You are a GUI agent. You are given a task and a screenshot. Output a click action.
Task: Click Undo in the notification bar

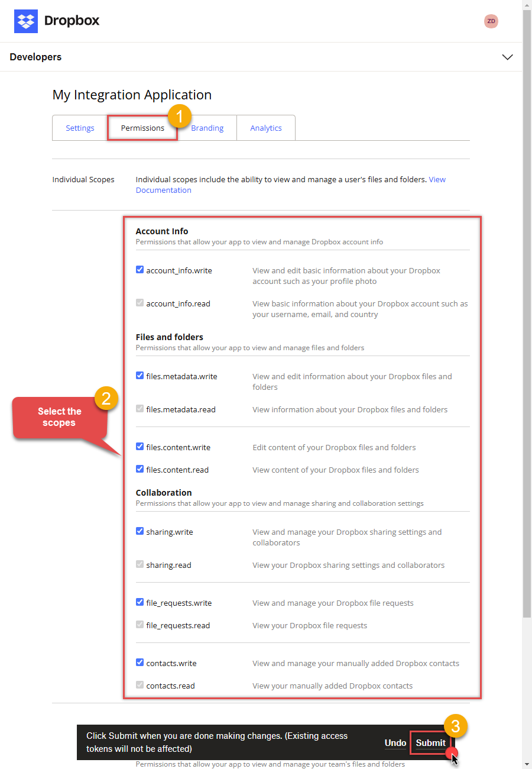click(x=395, y=743)
